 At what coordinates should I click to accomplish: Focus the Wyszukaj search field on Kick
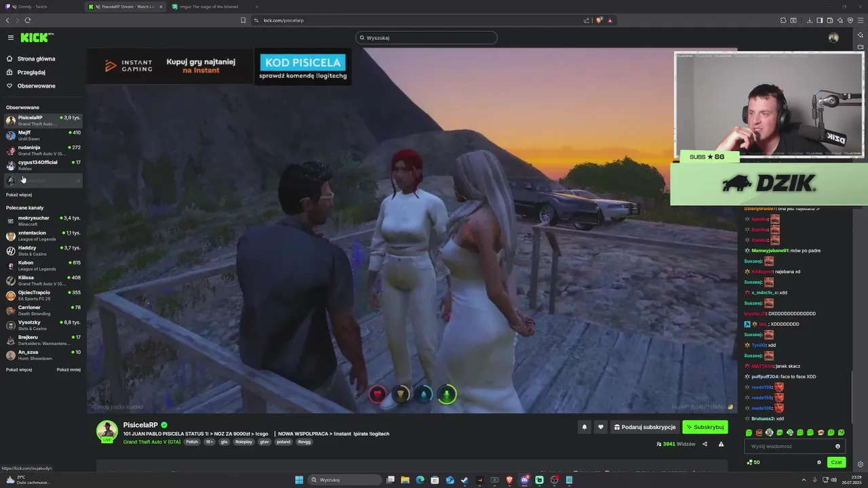(427, 38)
